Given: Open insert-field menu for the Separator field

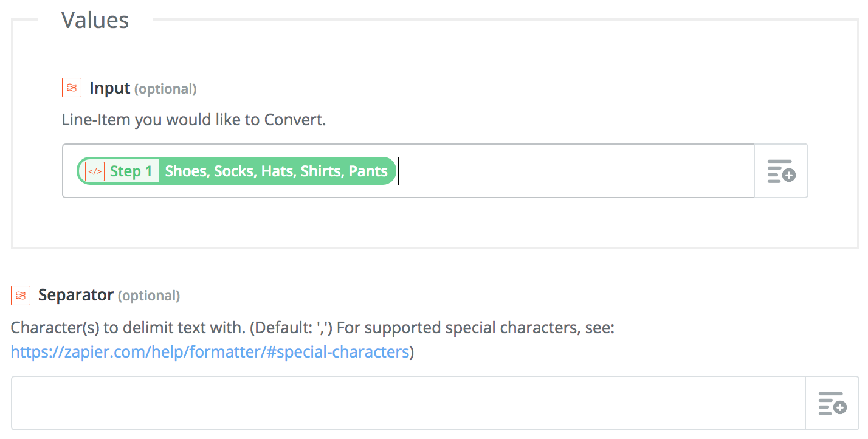Looking at the screenshot, I should pos(832,403).
